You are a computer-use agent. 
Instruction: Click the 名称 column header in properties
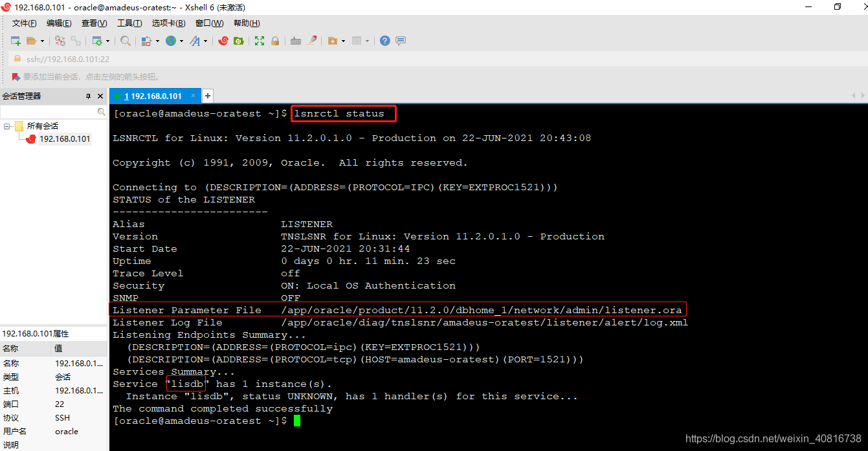(26, 349)
